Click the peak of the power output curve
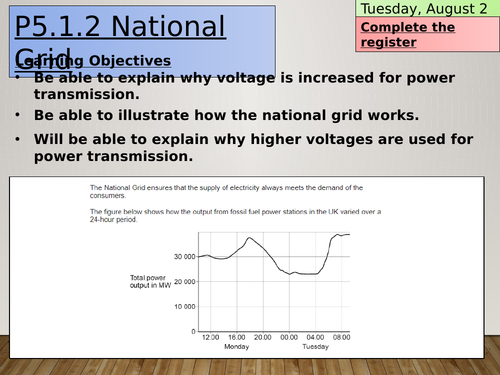This screenshot has height=375, width=500. pos(249,238)
